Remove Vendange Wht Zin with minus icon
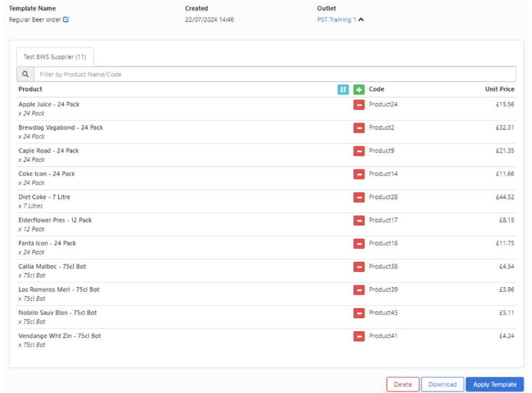 coord(359,337)
